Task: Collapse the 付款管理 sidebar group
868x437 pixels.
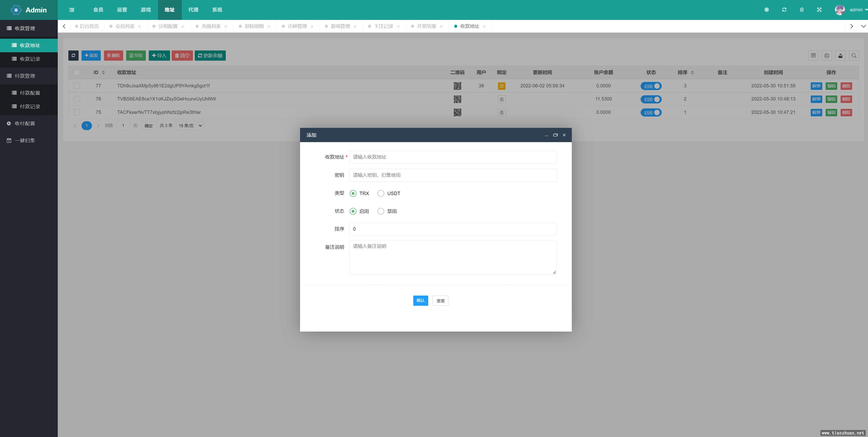Action: 29,76
